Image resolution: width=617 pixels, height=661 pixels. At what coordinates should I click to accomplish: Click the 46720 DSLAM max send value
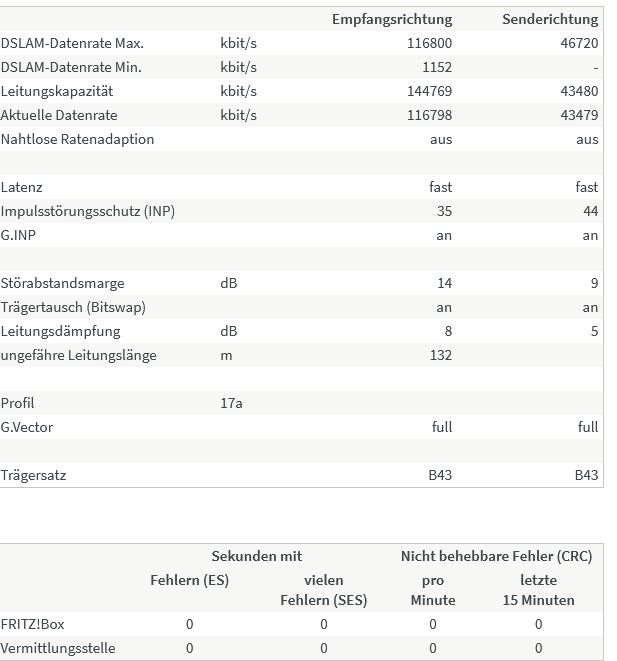tap(579, 43)
